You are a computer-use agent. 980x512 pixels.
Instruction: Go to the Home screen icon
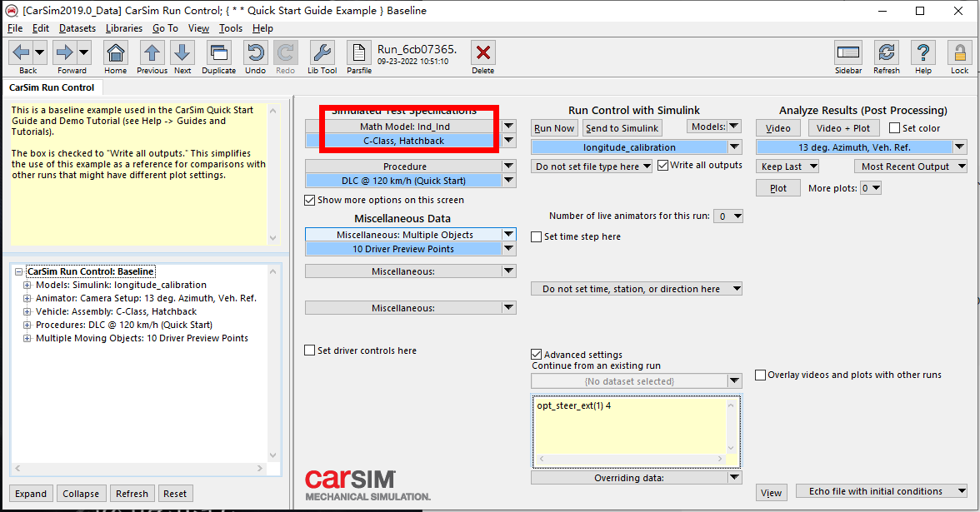(116, 52)
